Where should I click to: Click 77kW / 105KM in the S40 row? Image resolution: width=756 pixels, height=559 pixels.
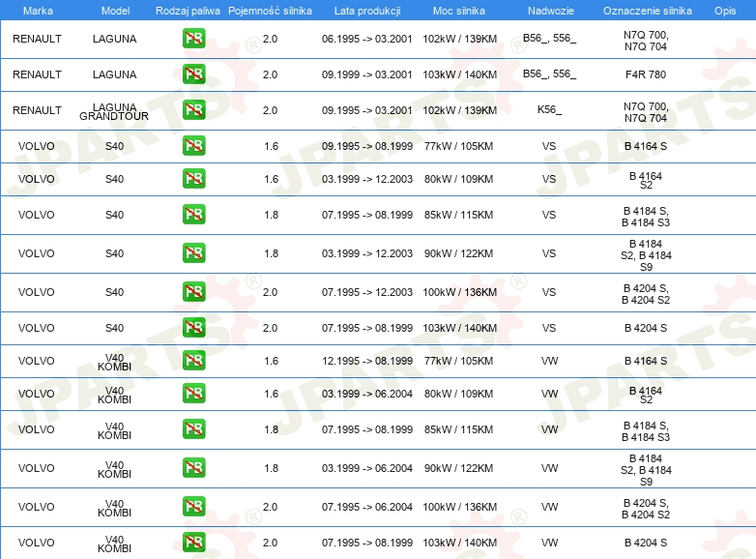(x=458, y=146)
